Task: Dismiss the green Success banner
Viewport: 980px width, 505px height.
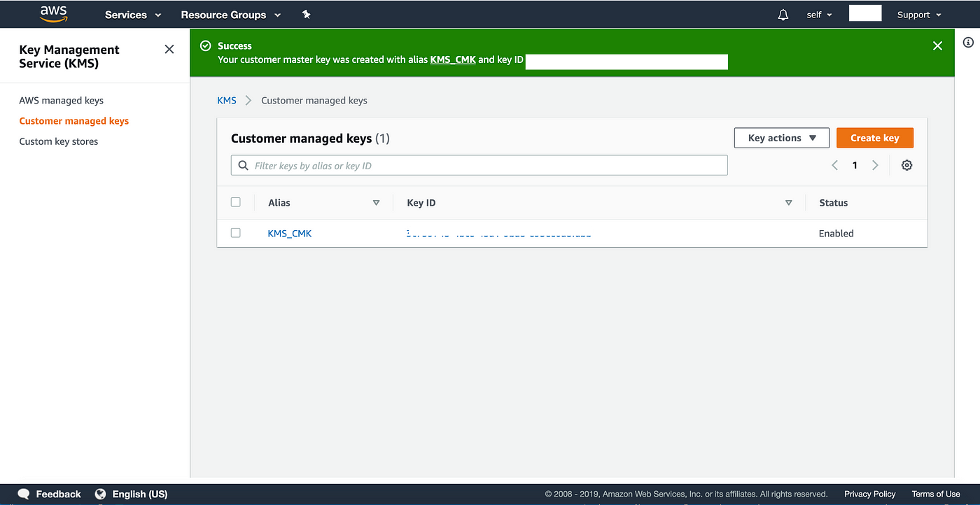Action: point(937,45)
